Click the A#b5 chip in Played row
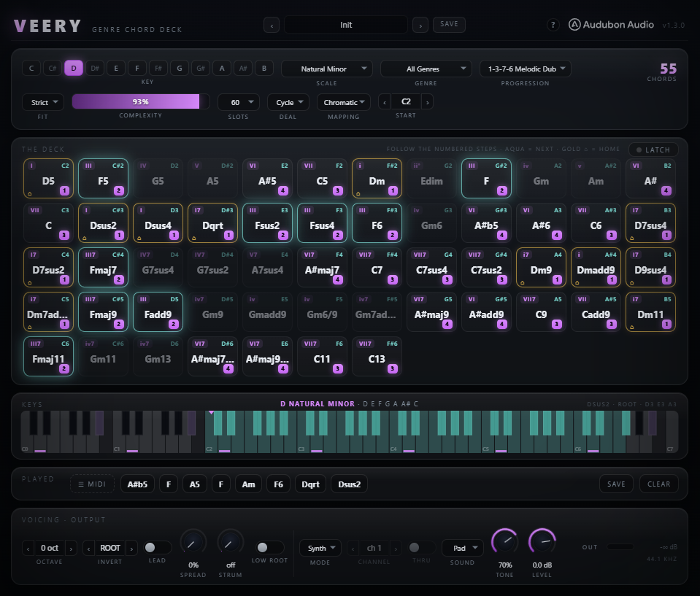Viewport: 700px width, 596px height. [x=137, y=484]
